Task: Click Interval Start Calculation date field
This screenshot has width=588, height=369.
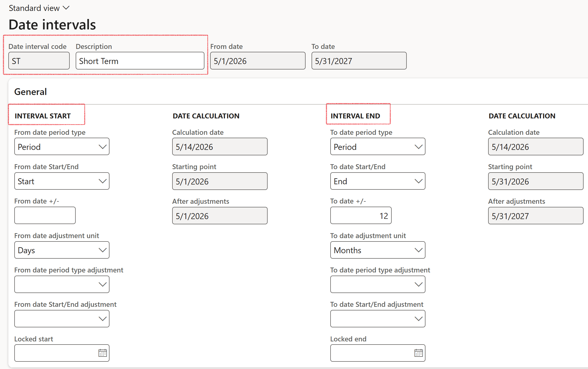Action: pyautogui.click(x=220, y=147)
